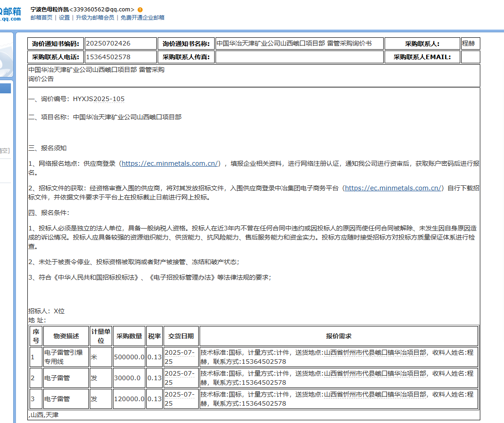,山西,天津 footer text
Image resolution: width=504 pixels, height=423 pixels.
click(x=43, y=415)
